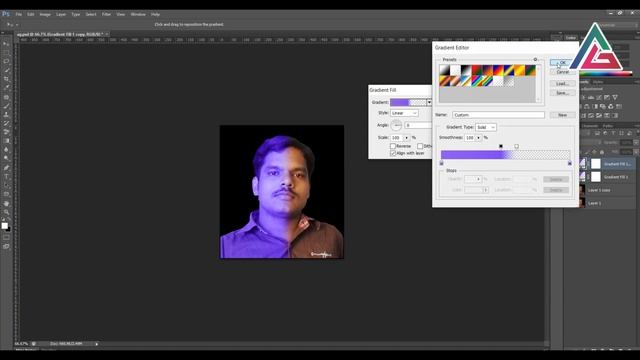Click the Save... button
Viewport: 640px width, 360px height.
(562, 93)
